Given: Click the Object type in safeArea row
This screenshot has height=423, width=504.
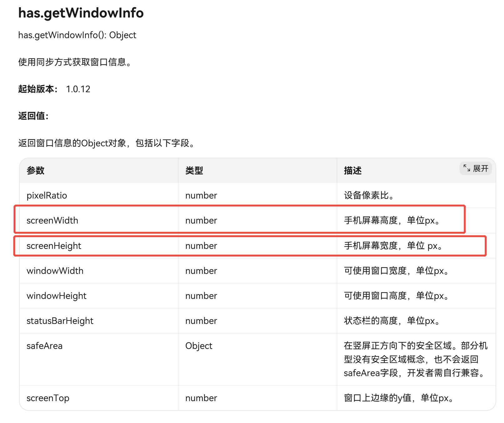Looking at the screenshot, I should click(x=199, y=346).
